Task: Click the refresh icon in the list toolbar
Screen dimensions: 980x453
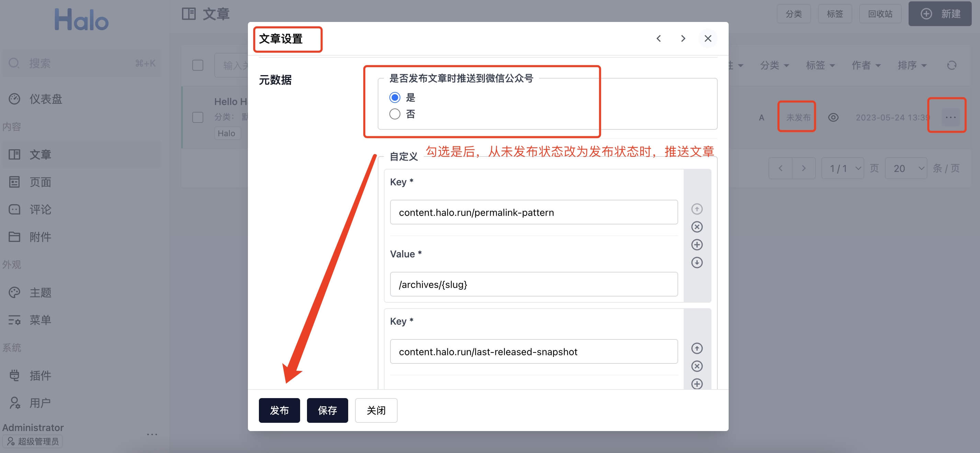Action: tap(951, 66)
